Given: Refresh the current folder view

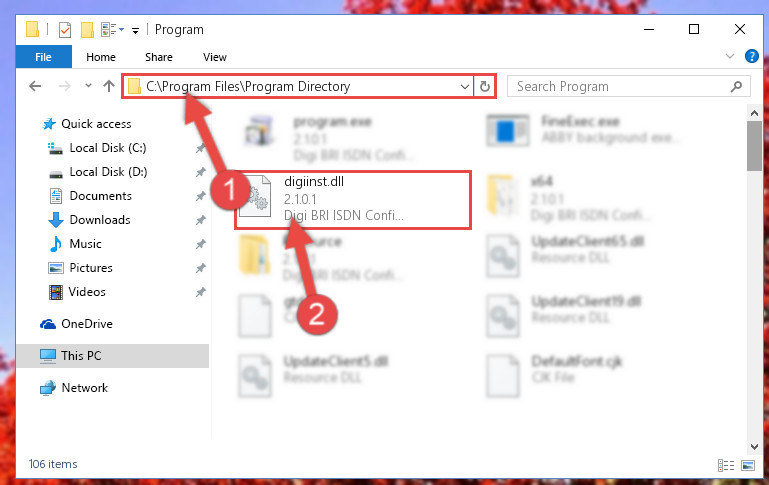Looking at the screenshot, I should click(x=485, y=86).
